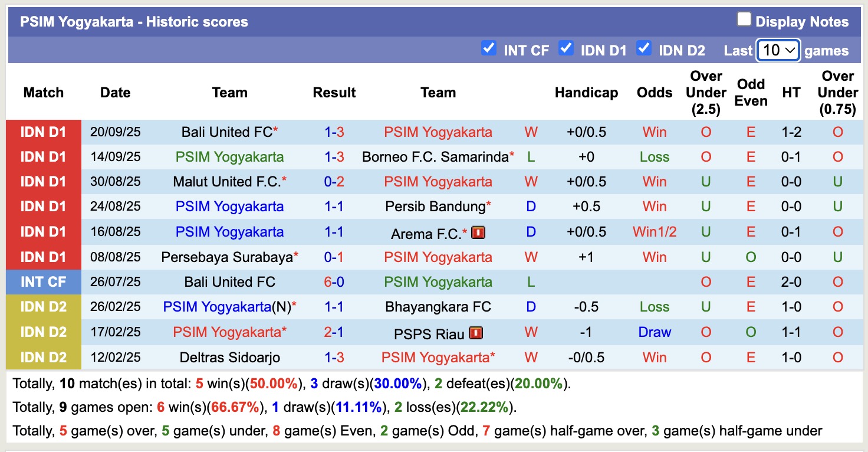Click the red card icon beside PSPS Riau
Image resolution: width=868 pixels, height=452 pixels.
(x=476, y=333)
